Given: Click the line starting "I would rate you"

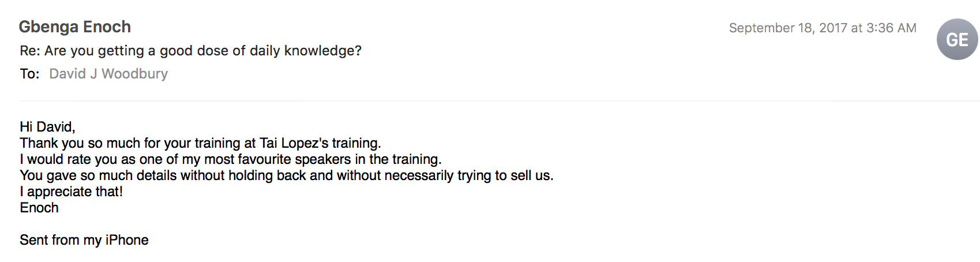Looking at the screenshot, I should pyautogui.click(x=231, y=159).
